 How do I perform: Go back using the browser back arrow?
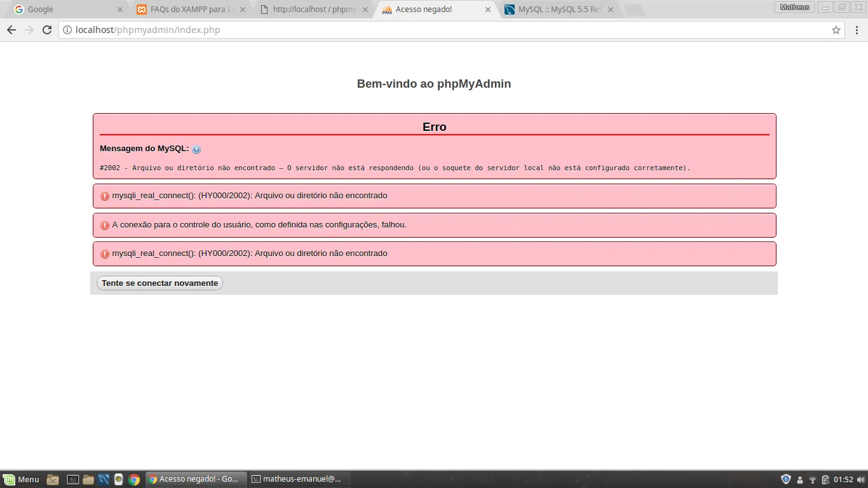11,30
